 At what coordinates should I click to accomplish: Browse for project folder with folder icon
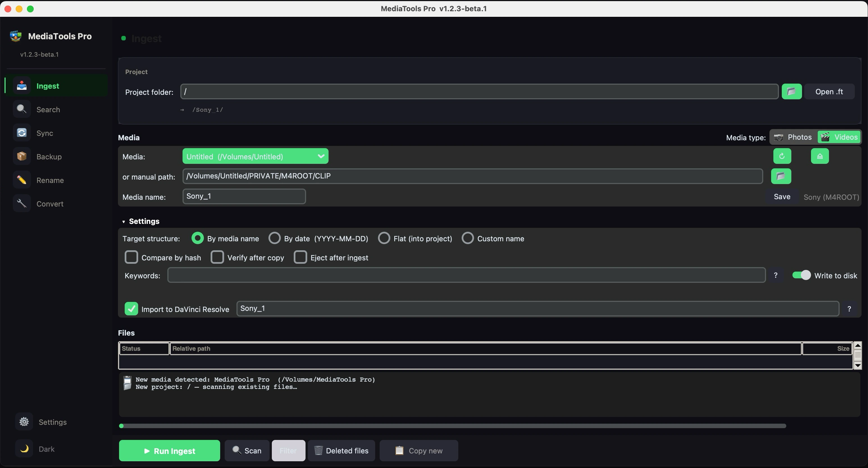792,91
